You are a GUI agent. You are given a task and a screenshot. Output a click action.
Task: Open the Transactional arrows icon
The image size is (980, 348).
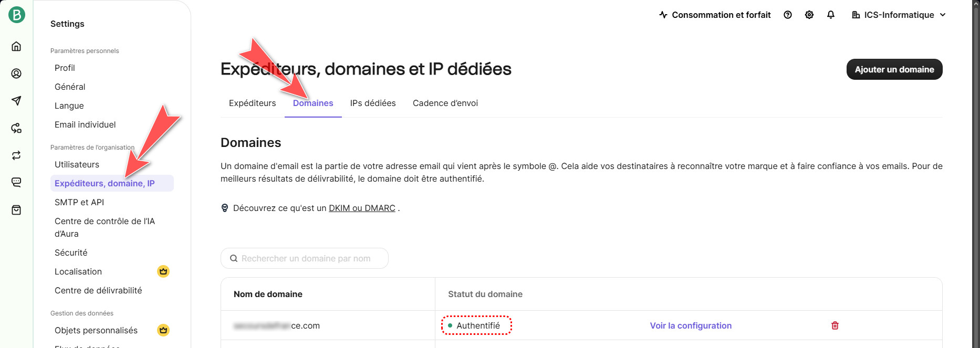click(16, 155)
